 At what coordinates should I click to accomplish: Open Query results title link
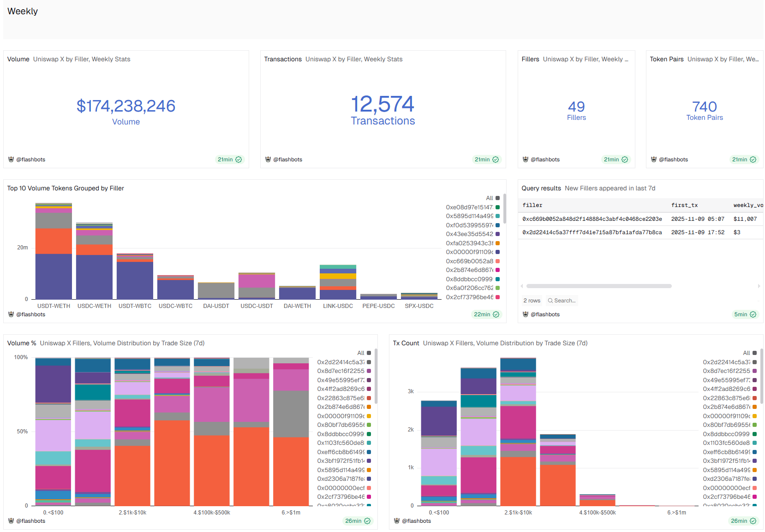[x=541, y=188]
